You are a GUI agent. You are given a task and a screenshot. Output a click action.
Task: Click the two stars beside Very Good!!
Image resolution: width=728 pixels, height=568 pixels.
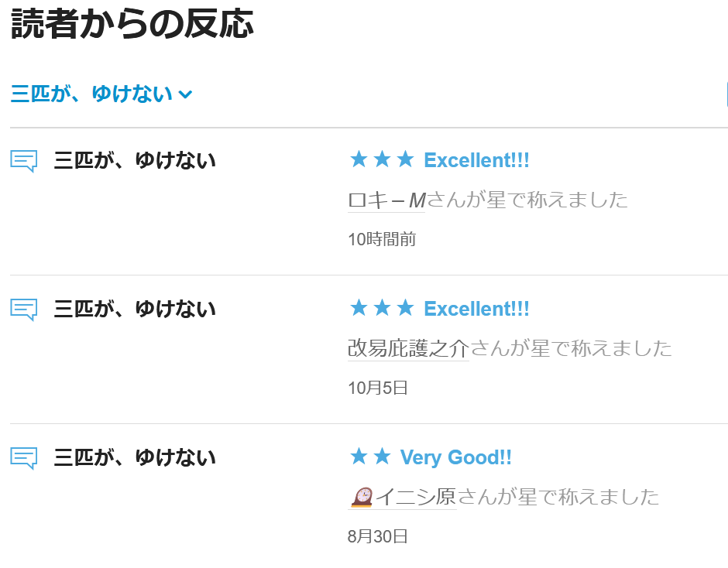pos(370,457)
